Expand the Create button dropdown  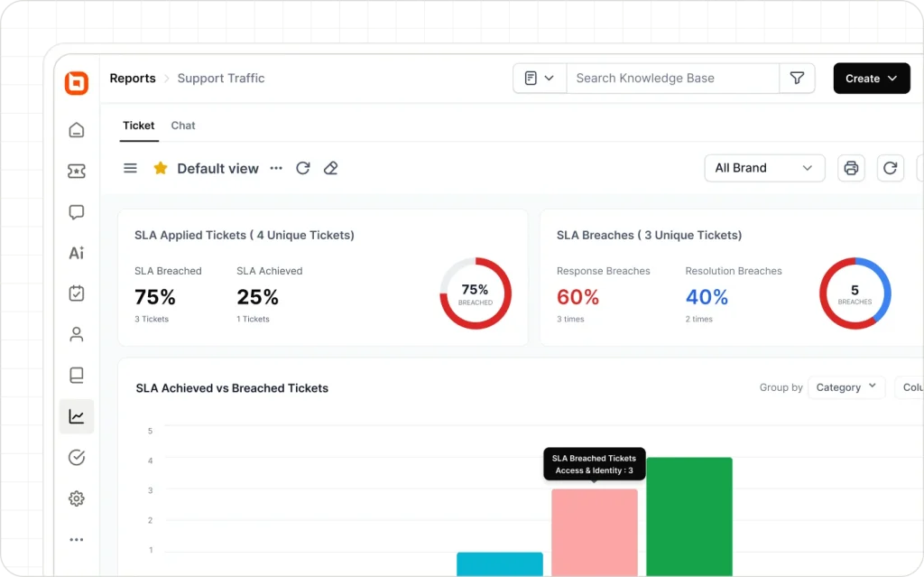pos(872,78)
